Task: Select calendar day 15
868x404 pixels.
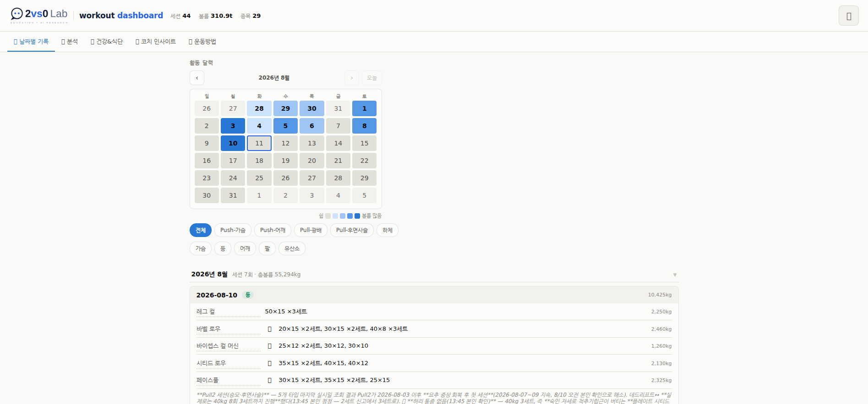Action: tap(364, 143)
